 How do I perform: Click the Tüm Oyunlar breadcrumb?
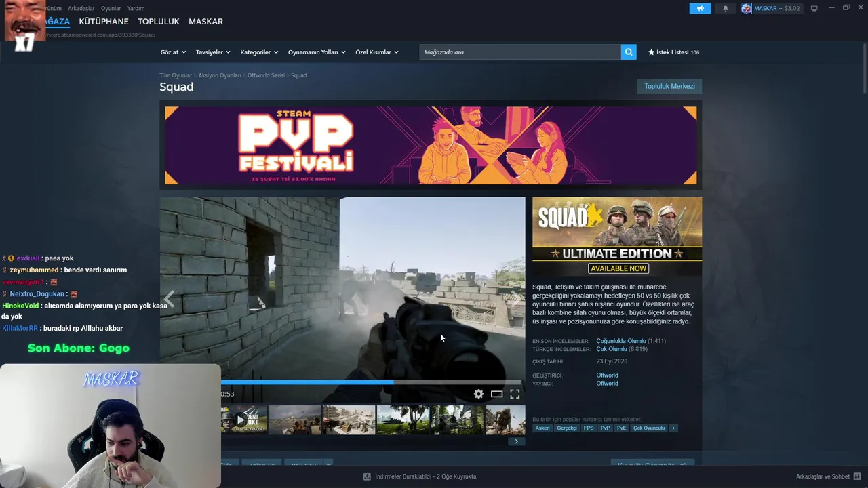[x=176, y=75]
